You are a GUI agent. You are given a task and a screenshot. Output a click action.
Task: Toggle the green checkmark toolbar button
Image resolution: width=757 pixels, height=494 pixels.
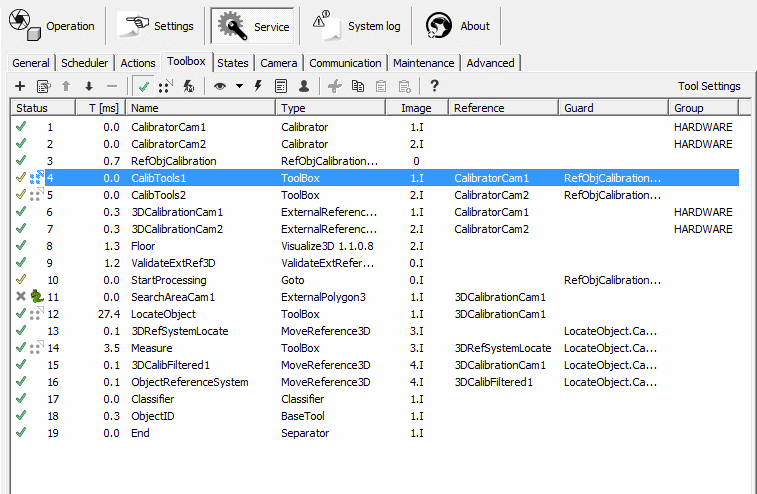[x=144, y=87]
